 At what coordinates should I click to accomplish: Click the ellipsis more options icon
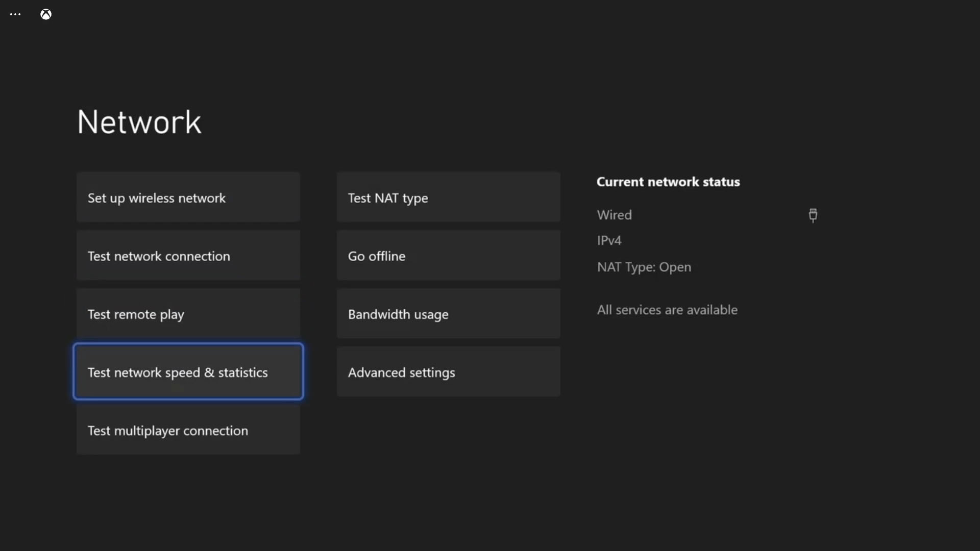tap(15, 14)
